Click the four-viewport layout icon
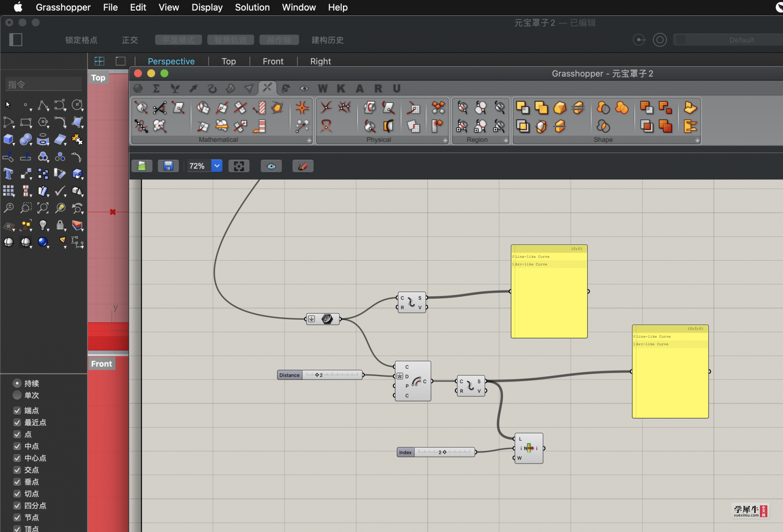 coord(99,61)
